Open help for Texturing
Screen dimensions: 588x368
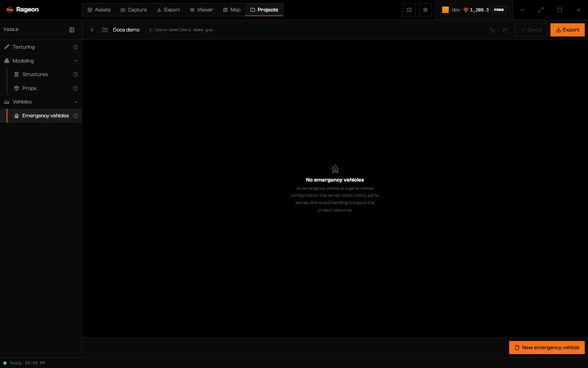point(76,47)
